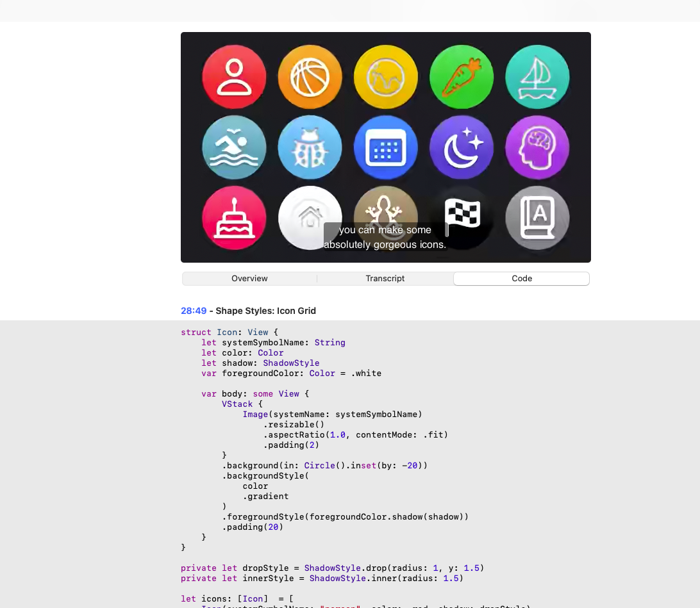Click the blue calendar icon
This screenshot has height=608, width=700.
(x=386, y=147)
